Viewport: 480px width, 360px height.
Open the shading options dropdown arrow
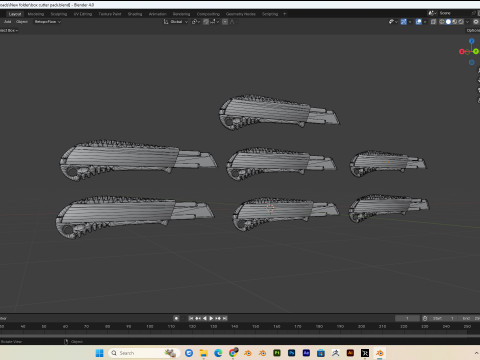pos(467,22)
